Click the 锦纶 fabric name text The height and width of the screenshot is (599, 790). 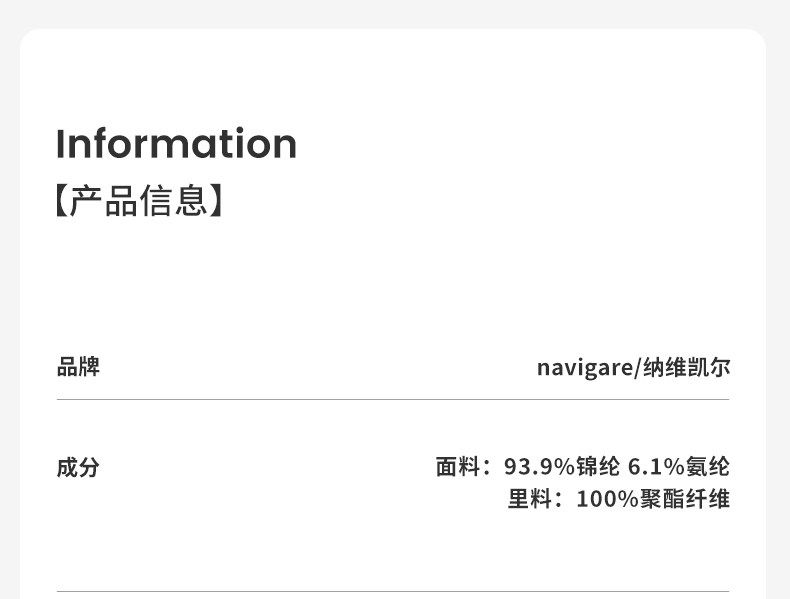598,467
